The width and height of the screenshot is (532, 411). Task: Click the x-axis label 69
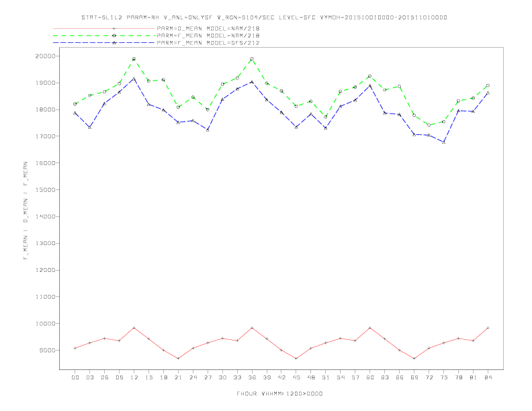414,377
